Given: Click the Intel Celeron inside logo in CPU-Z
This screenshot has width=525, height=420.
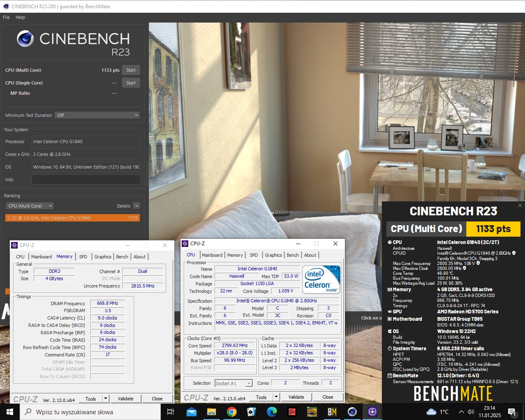Looking at the screenshot, I should click(322, 280).
